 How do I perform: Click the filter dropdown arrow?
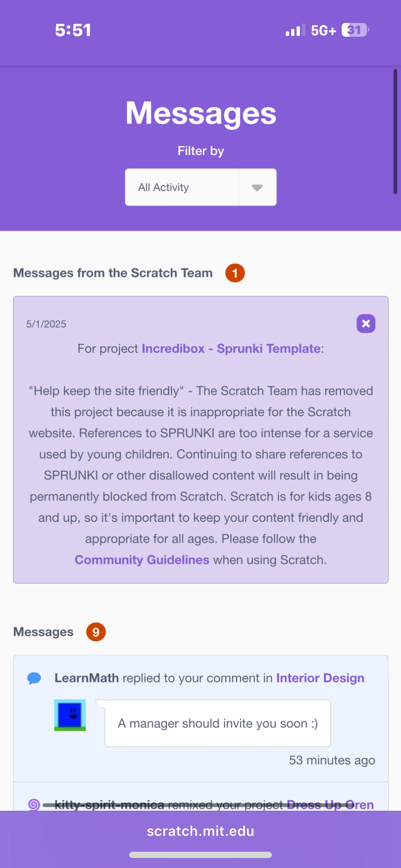tap(257, 187)
